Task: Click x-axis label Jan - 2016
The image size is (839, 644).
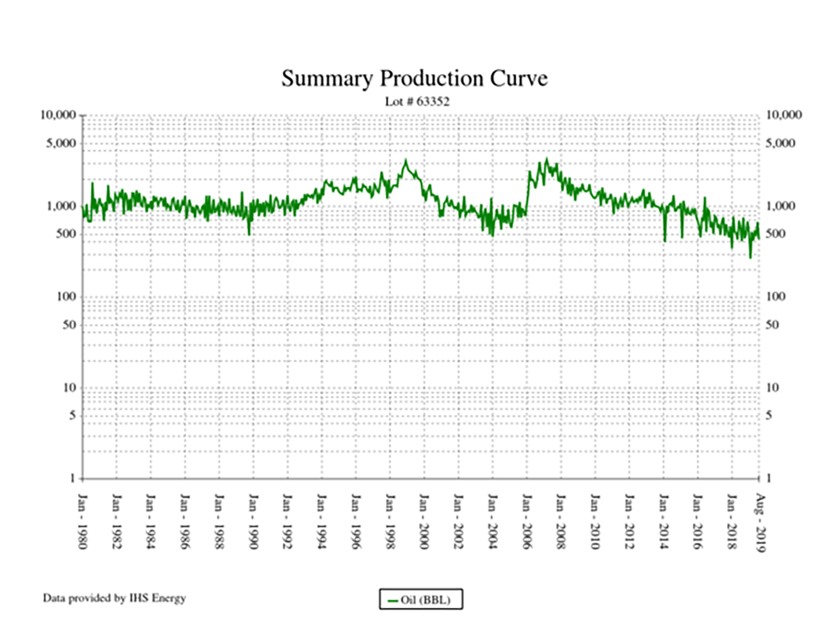Action: coord(697,521)
